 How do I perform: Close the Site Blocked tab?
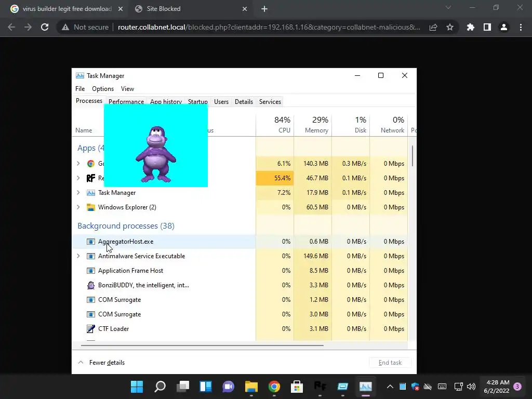[245, 9]
